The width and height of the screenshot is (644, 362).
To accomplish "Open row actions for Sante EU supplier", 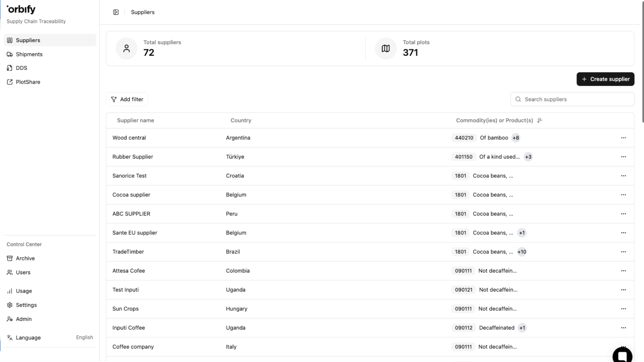I will click(623, 233).
